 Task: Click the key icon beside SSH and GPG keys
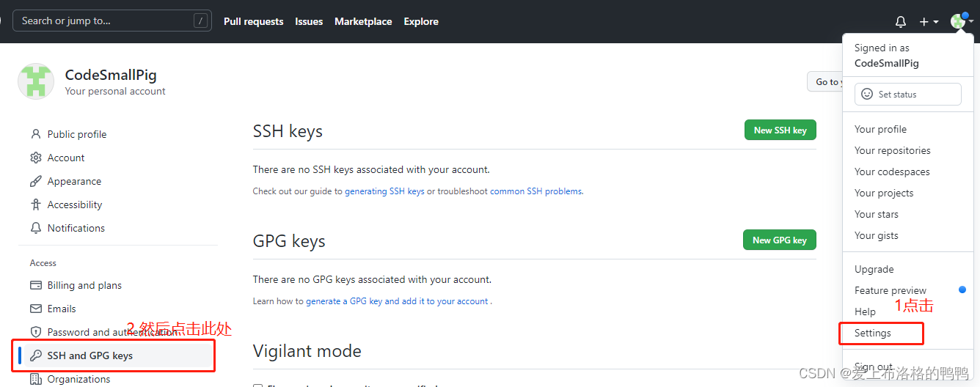point(36,355)
